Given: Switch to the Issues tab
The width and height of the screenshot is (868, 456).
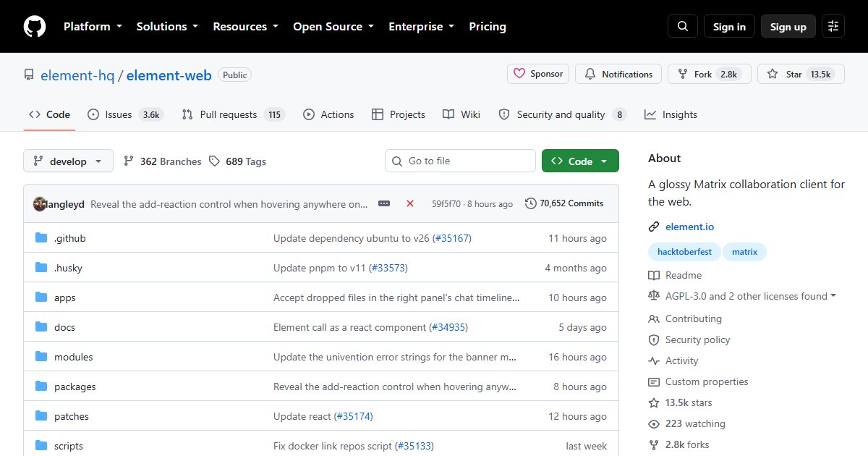Looking at the screenshot, I should [126, 114].
